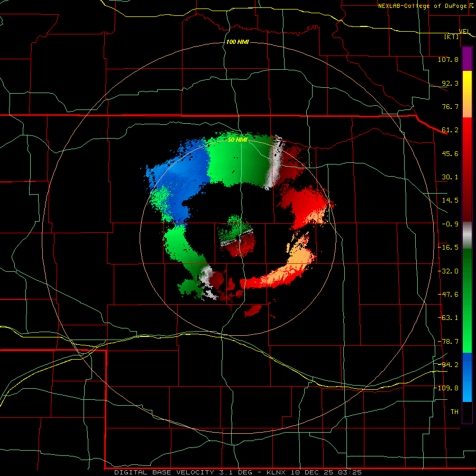Click the small central echo at radar site
Image resolution: width=476 pixels, height=476 pixels.
237,235
